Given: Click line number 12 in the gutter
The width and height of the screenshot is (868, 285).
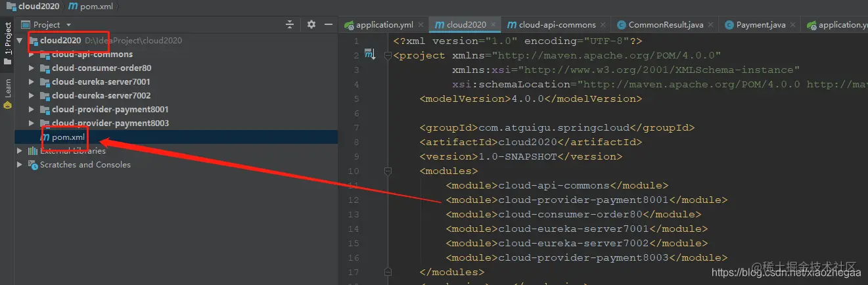Looking at the screenshot, I should [354, 200].
